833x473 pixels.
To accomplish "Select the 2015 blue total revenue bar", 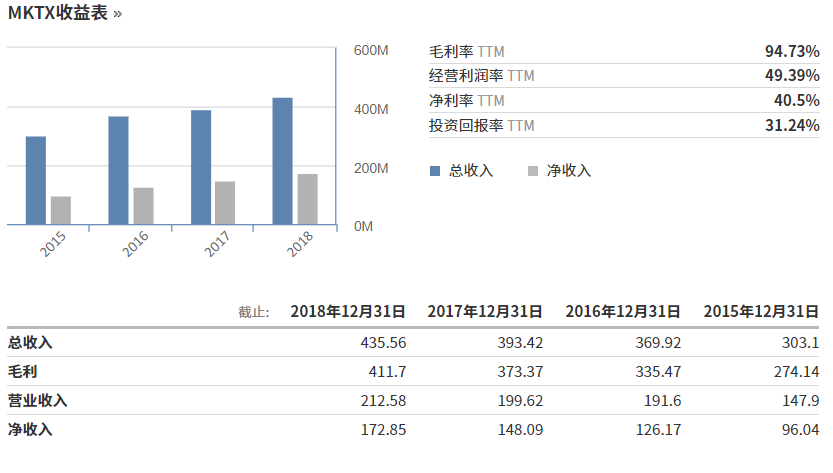I will tap(36, 181).
